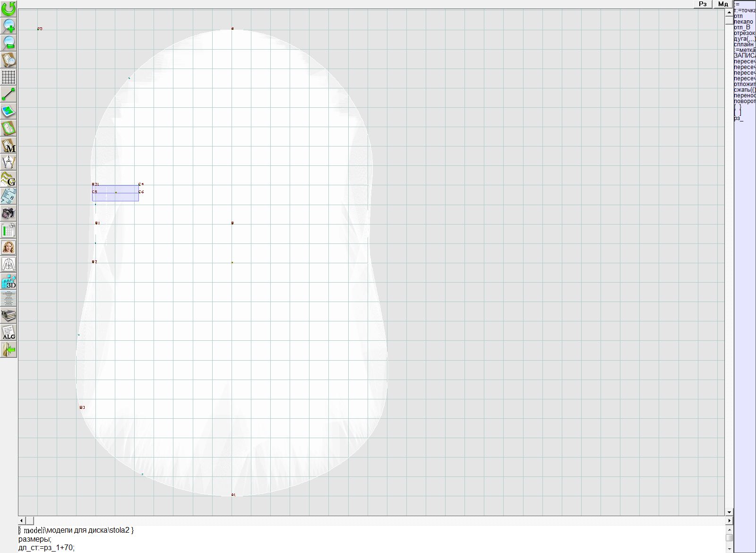Click the Рз button at top right

coord(703,4)
